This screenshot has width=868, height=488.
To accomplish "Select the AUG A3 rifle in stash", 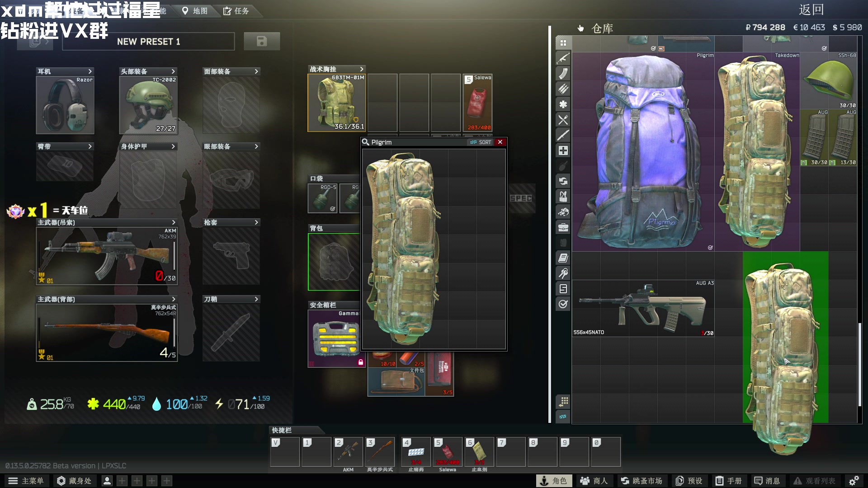I will pyautogui.click(x=643, y=308).
